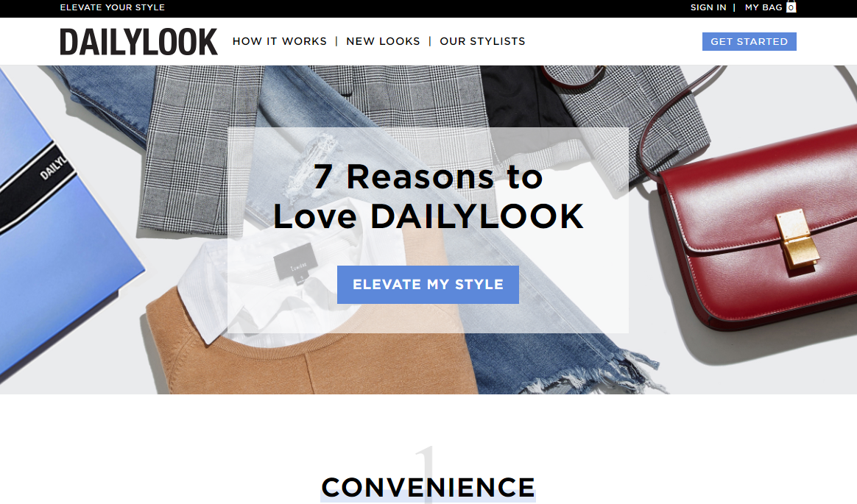857x504 pixels.
Task: Select OUR STYLISTS in the navigation
Action: pyautogui.click(x=482, y=41)
